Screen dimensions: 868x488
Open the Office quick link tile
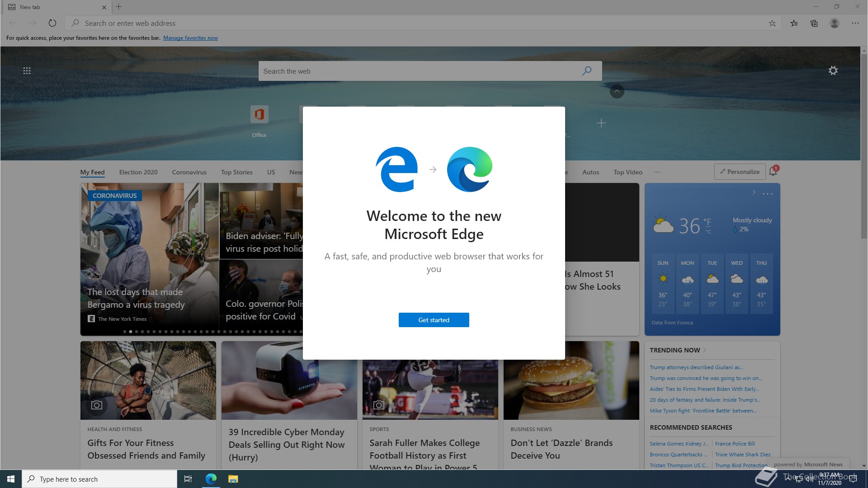259,121
